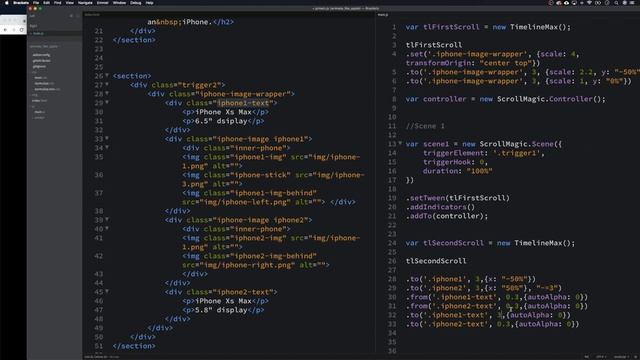Click the '//Scene 1' comment
This screenshot has height=360, width=640.
pos(425,126)
